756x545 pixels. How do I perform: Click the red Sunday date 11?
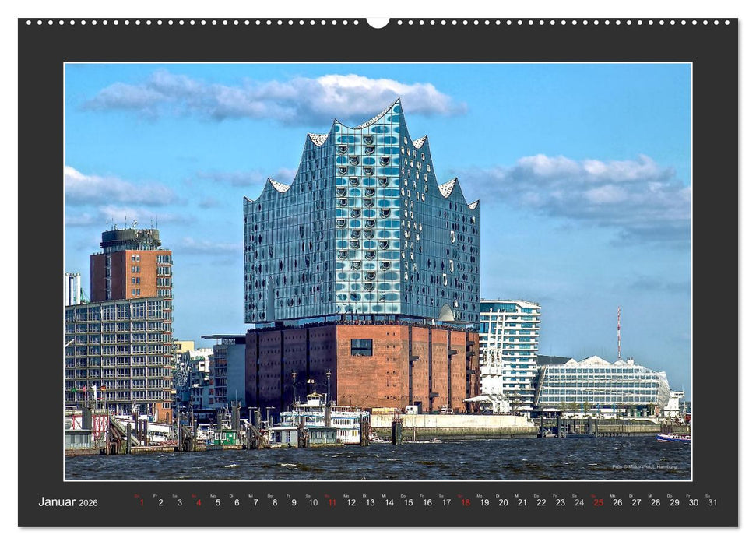click(x=331, y=503)
